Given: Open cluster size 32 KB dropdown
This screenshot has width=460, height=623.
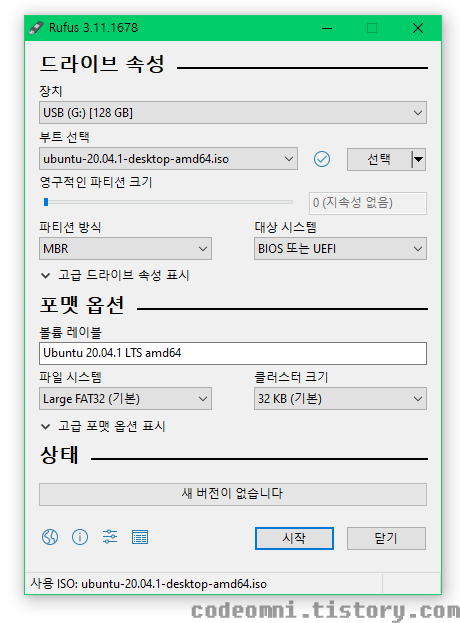Looking at the screenshot, I should [340, 399].
